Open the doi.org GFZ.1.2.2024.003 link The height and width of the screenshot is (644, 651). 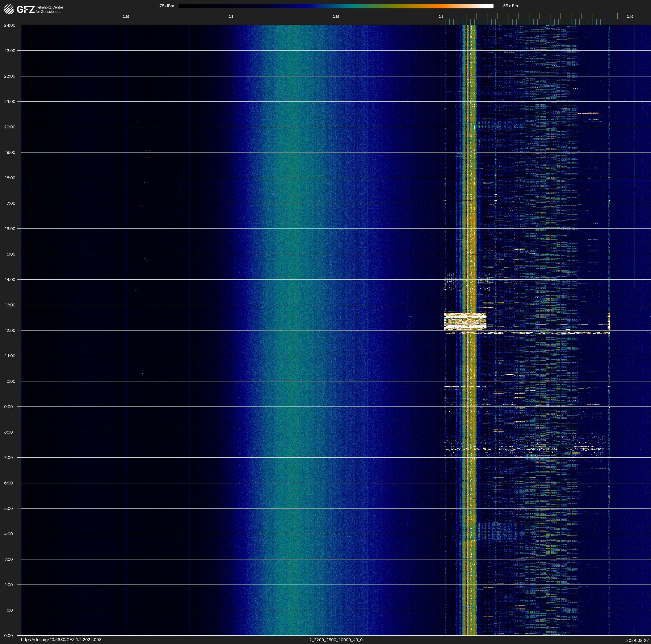tap(61, 640)
